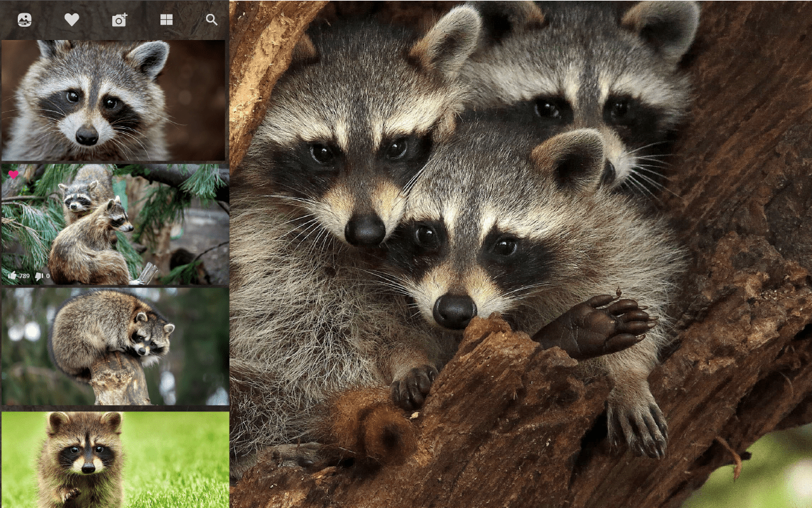Click the thumbs-up icon beside 789
The height and width of the screenshot is (508, 812).
tap(12, 276)
